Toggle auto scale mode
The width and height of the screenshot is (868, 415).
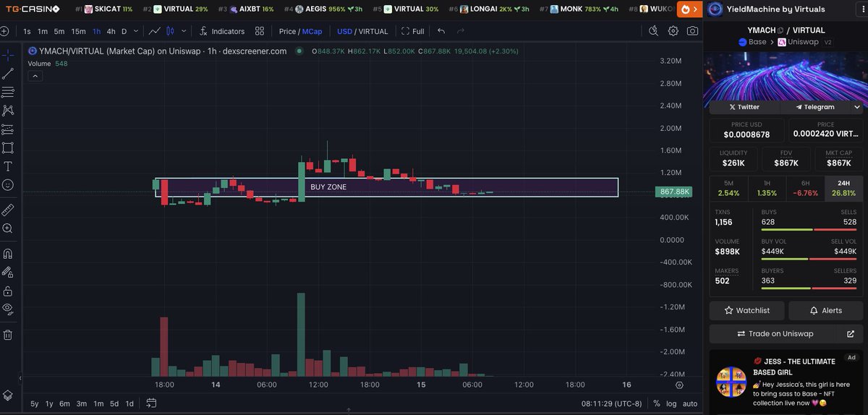click(690, 403)
